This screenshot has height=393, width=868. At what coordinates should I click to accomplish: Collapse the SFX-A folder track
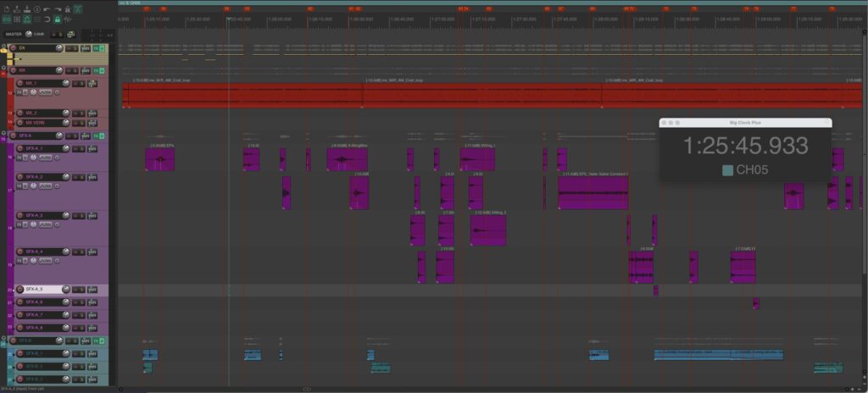[x=3, y=134]
